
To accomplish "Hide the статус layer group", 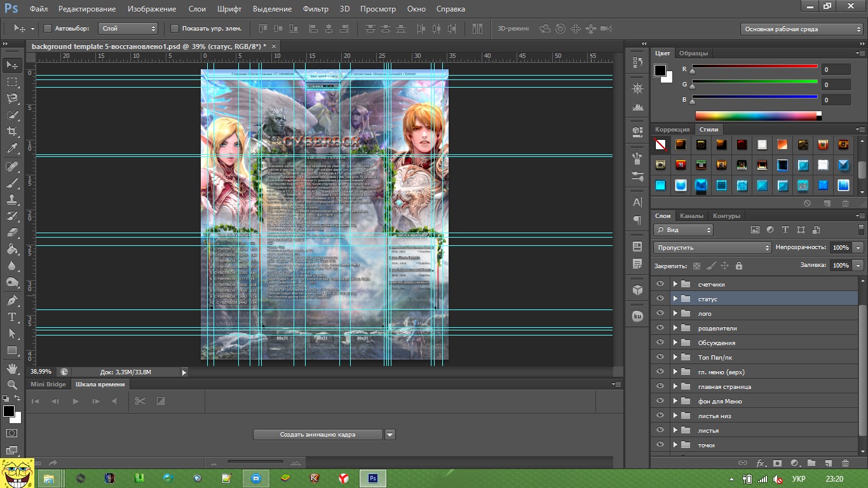I will coord(660,299).
